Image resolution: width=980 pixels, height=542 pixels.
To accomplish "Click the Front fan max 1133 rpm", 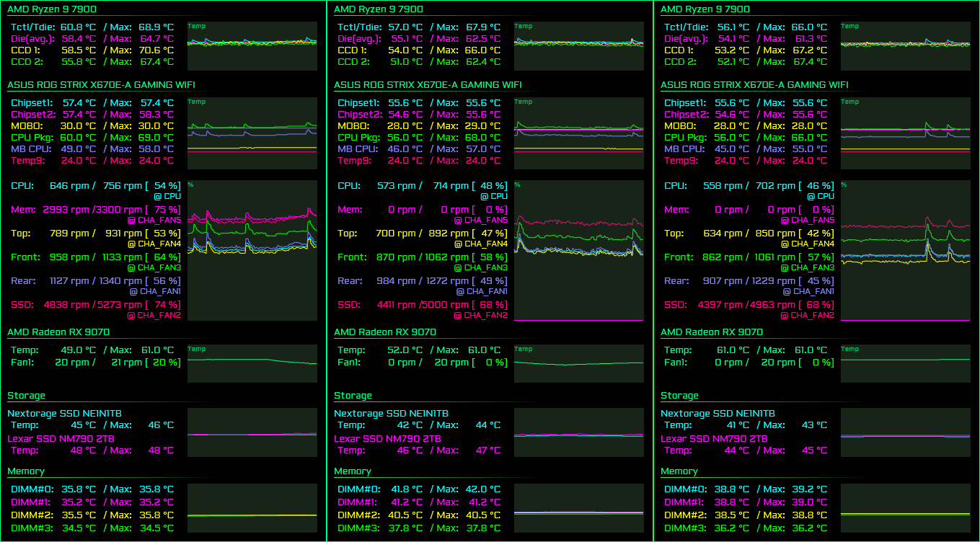I will (123, 257).
